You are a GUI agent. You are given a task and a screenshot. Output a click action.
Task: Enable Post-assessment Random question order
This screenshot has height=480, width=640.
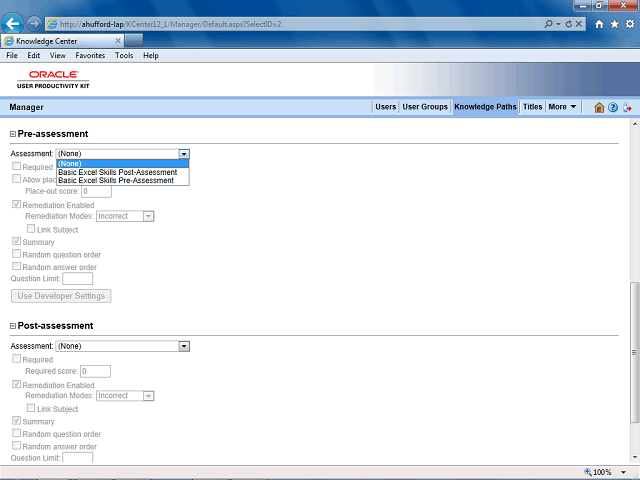click(16, 433)
